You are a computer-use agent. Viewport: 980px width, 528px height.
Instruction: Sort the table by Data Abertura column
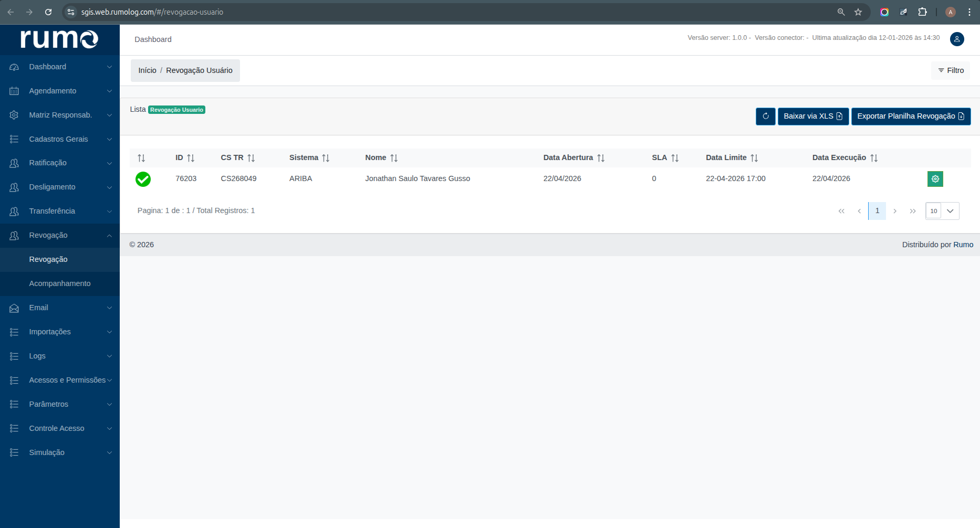click(x=601, y=158)
